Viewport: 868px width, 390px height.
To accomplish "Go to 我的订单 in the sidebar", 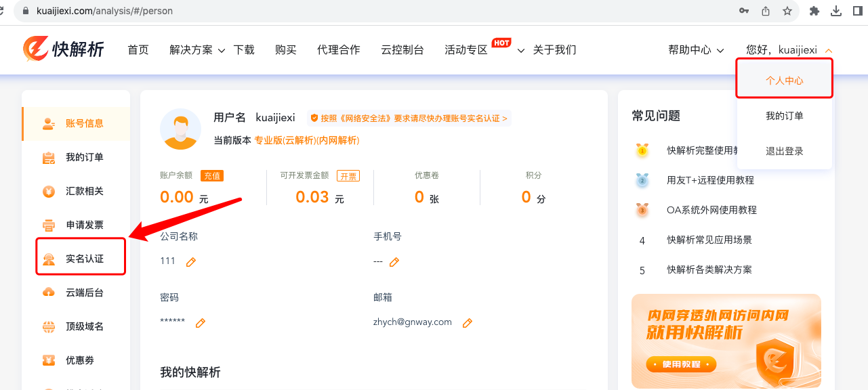I will pyautogui.click(x=85, y=157).
